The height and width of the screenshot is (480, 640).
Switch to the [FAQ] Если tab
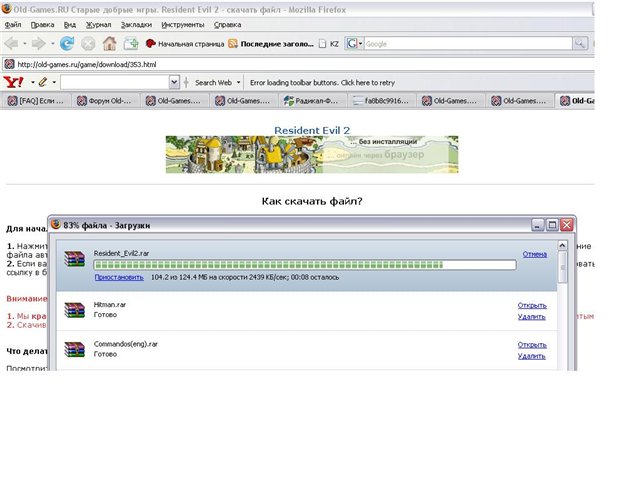tap(36, 101)
